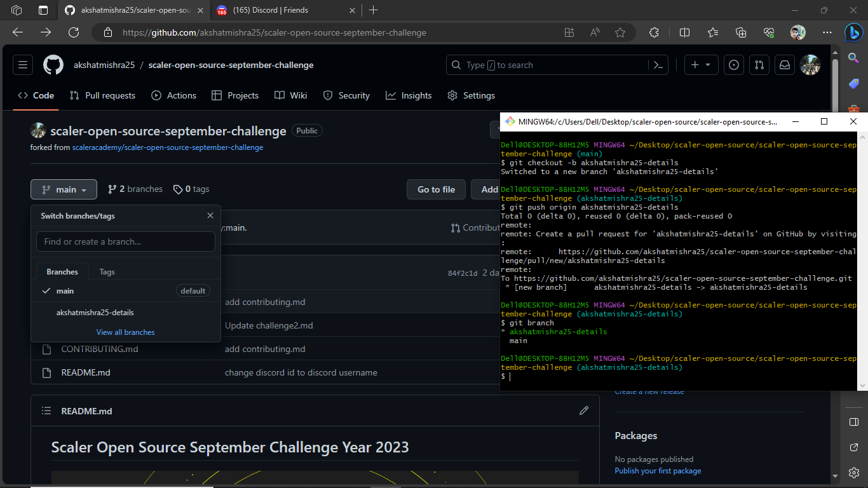Open pull requests icon in GitHub header
The height and width of the screenshot is (488, 868).
(759, 65)
